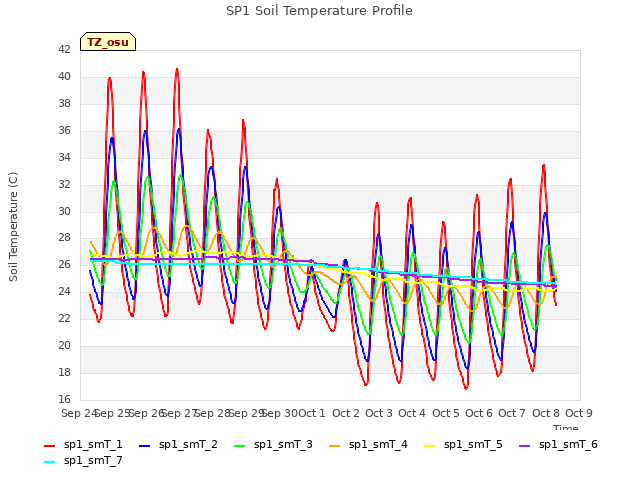Click the highest red peak near Sep 27
Viewport: 640px width, 480px height.
pyautogui.click(x=177, y=69)
